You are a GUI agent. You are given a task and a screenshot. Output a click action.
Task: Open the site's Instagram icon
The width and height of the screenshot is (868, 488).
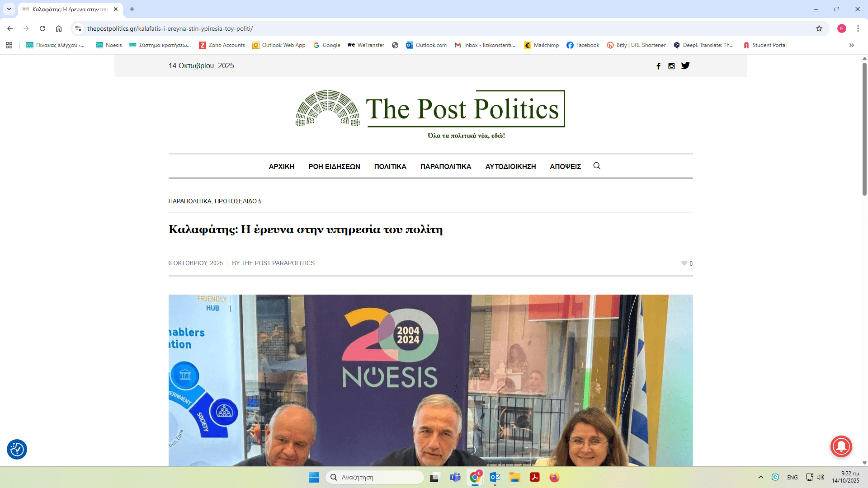671,66
